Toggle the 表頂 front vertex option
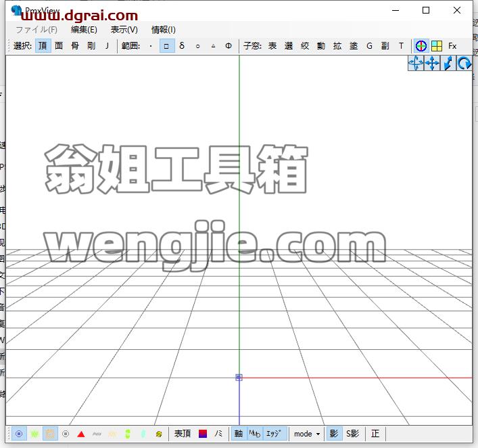Image resolution: width=478 pixels, height=448 pixels. point(183,434)
